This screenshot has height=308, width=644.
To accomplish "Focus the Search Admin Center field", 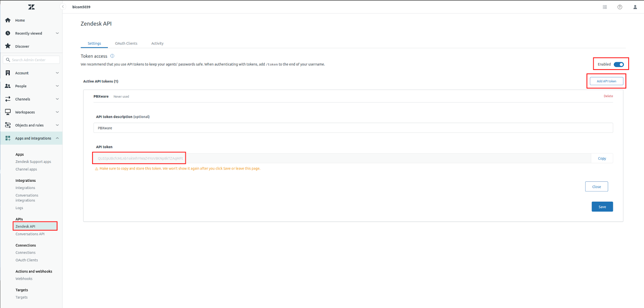I will pos(31,60).
